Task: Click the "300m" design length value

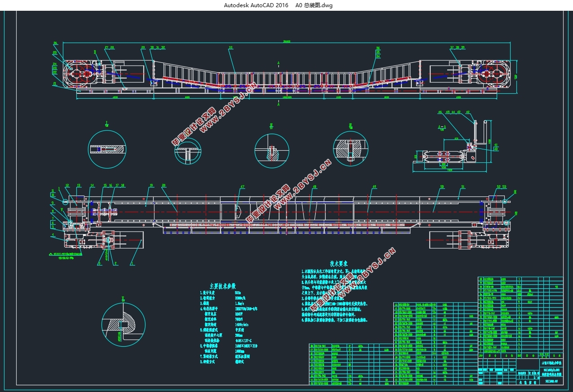Action: (239, 292)
